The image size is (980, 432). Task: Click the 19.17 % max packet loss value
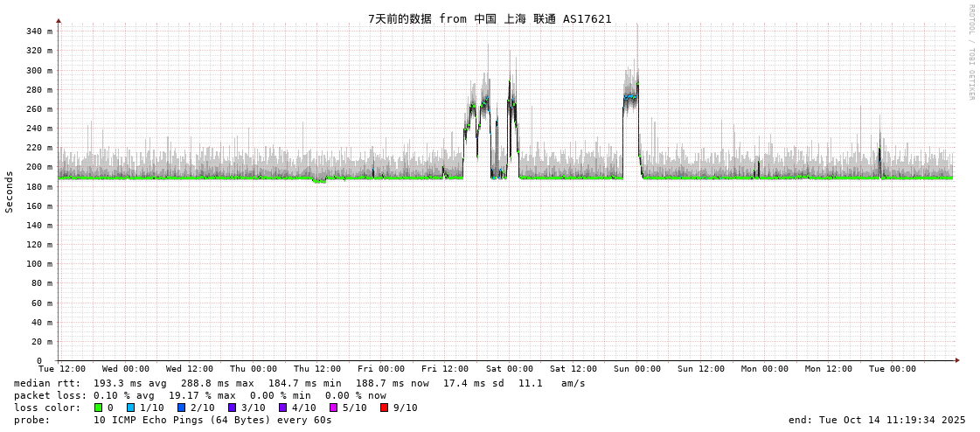click(x=202, y=395)
